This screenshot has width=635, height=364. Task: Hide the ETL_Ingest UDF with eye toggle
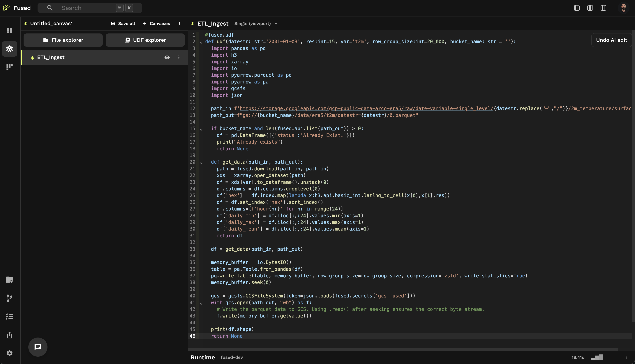pos(167,57)
